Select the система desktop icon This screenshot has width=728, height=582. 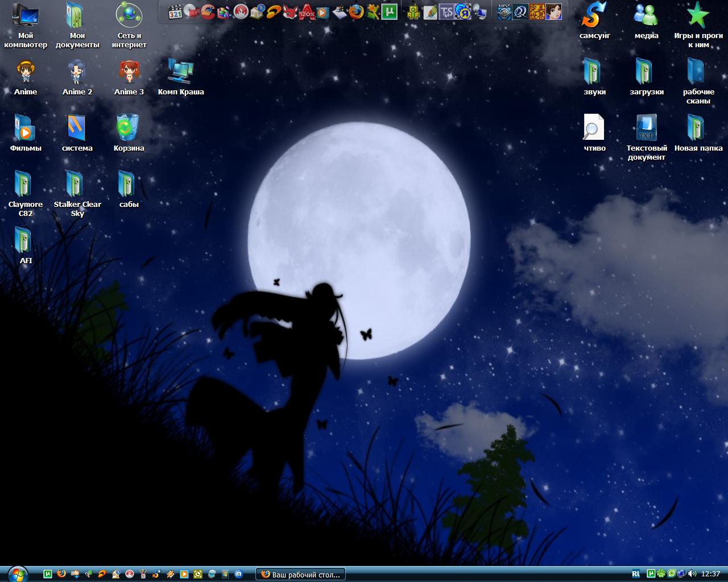77,134
